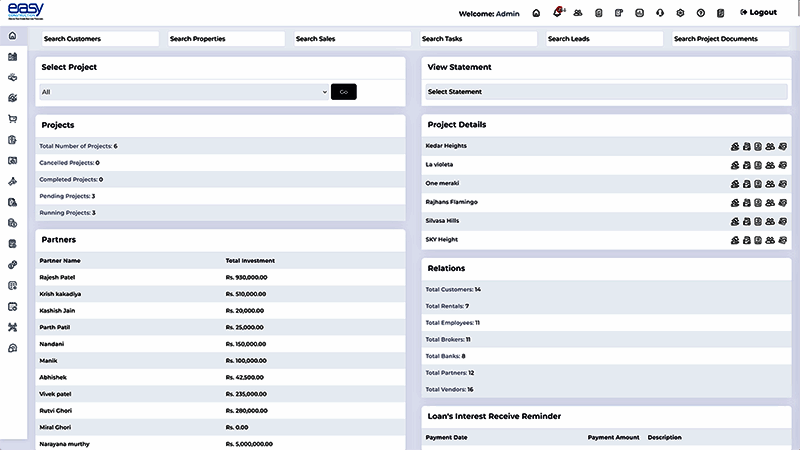
Task: Click the last action icon for SKY Height
Action: tap(783, 240)
